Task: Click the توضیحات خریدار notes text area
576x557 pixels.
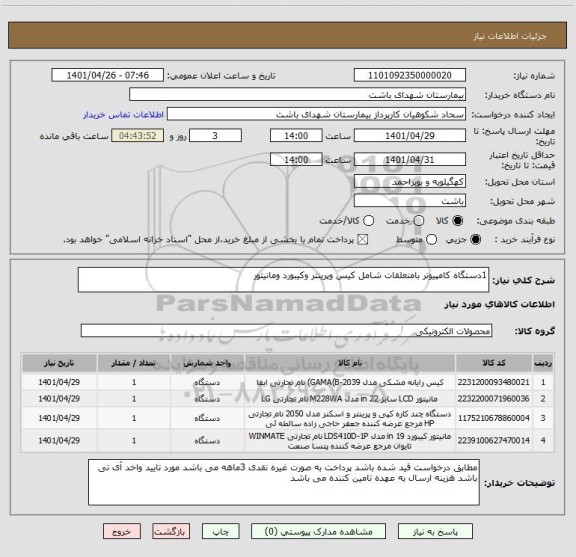Action: (x=284, y=482)
